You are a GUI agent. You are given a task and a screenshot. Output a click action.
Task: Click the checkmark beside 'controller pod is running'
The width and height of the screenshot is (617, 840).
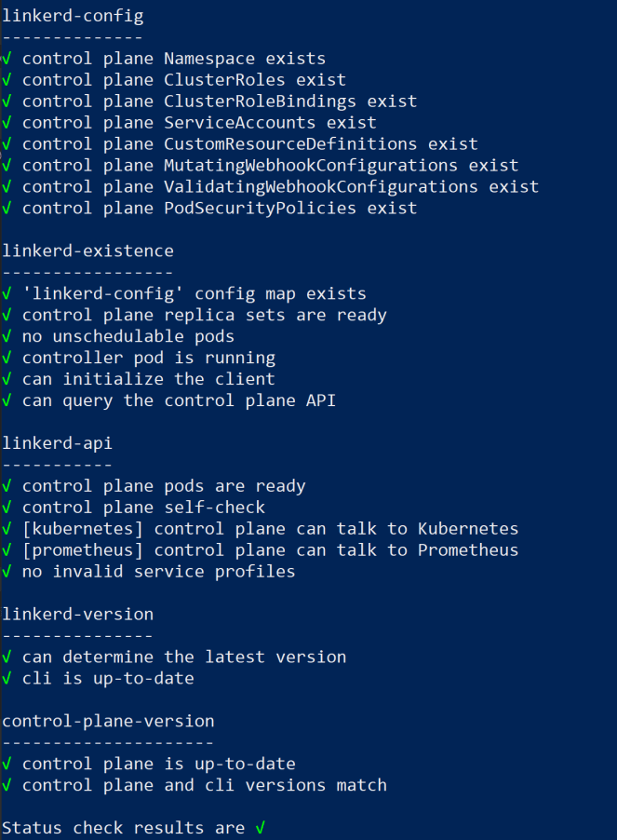tap(7, 358)
